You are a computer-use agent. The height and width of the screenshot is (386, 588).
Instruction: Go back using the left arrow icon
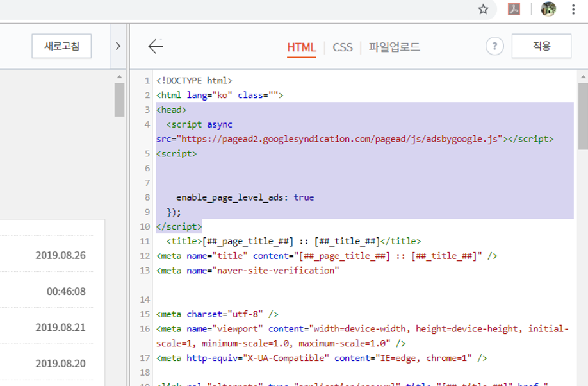click(155, 46)
